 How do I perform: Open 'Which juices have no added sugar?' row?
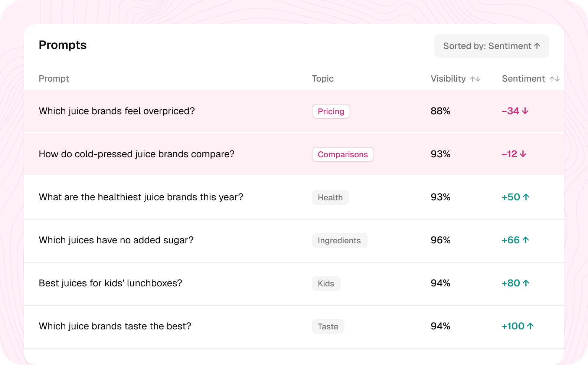[x=294, y=240]
